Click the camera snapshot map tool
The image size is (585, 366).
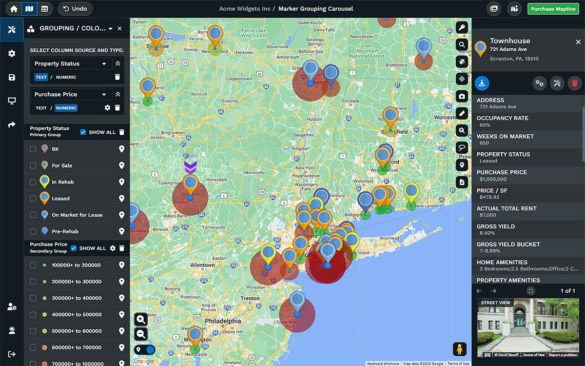click(x=462, y=96)
